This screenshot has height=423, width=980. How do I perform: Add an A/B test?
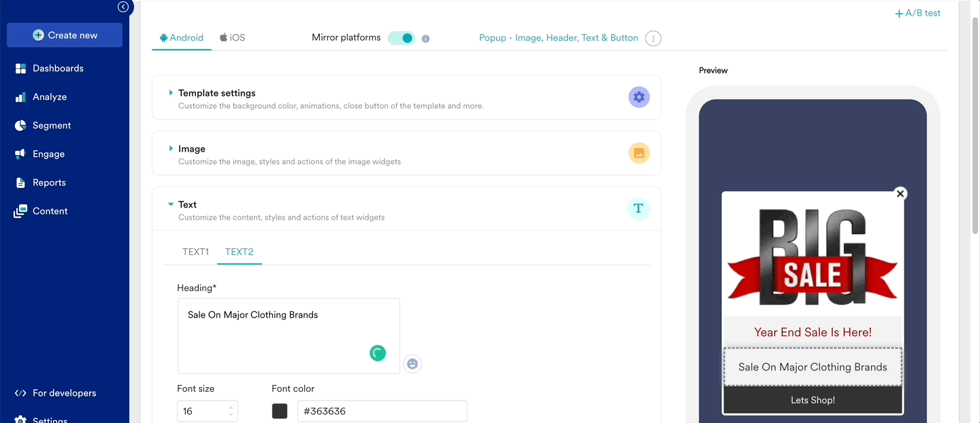click(x=917, y=13)
